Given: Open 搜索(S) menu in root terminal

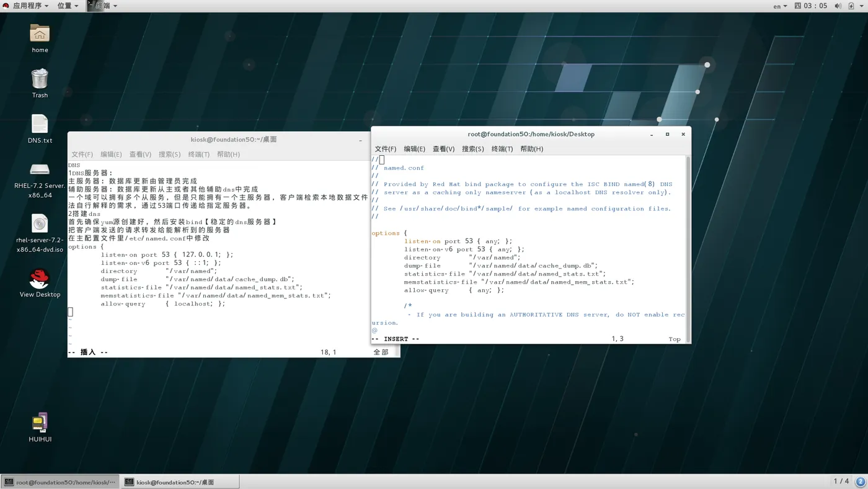Looking at the screenshot, I should pos(472,149).
